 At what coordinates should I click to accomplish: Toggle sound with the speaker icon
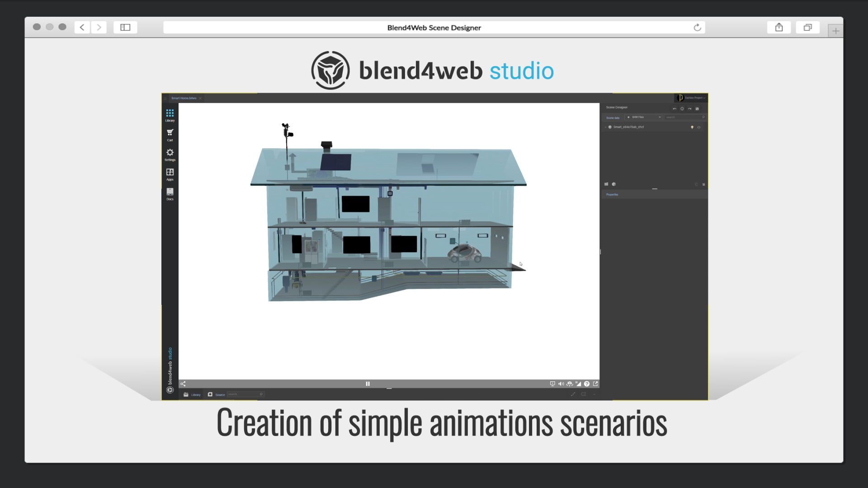coord(561,384)
